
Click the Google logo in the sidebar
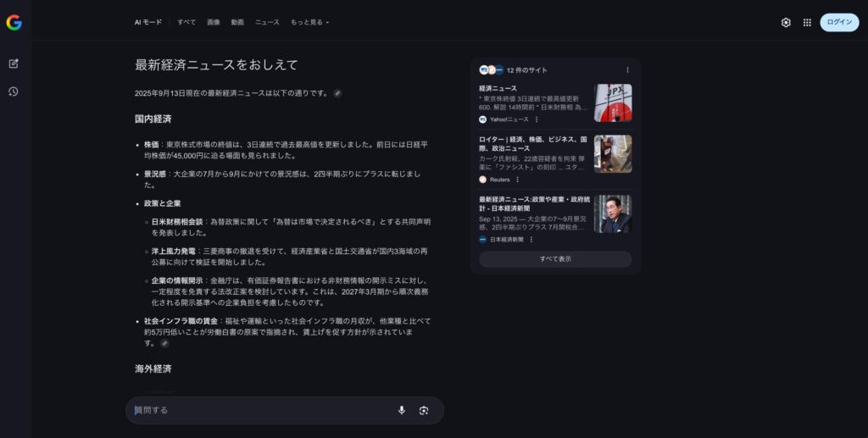pyautogui.click(x=14, y=23)
